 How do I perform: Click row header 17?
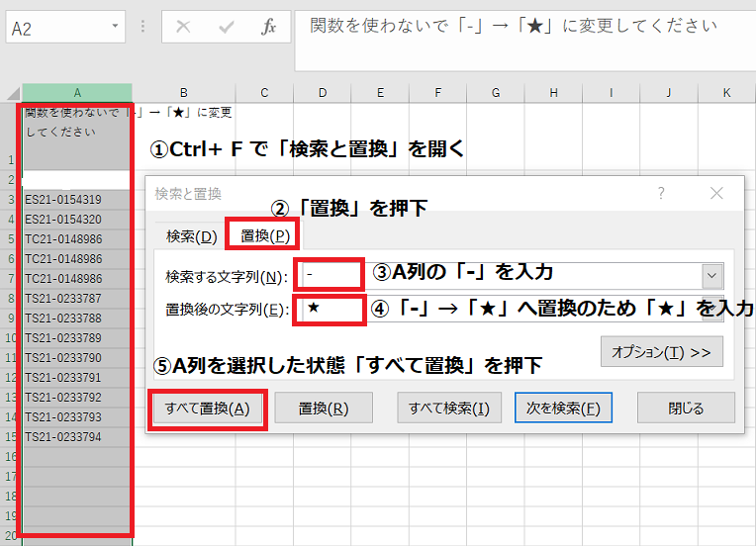11,476
